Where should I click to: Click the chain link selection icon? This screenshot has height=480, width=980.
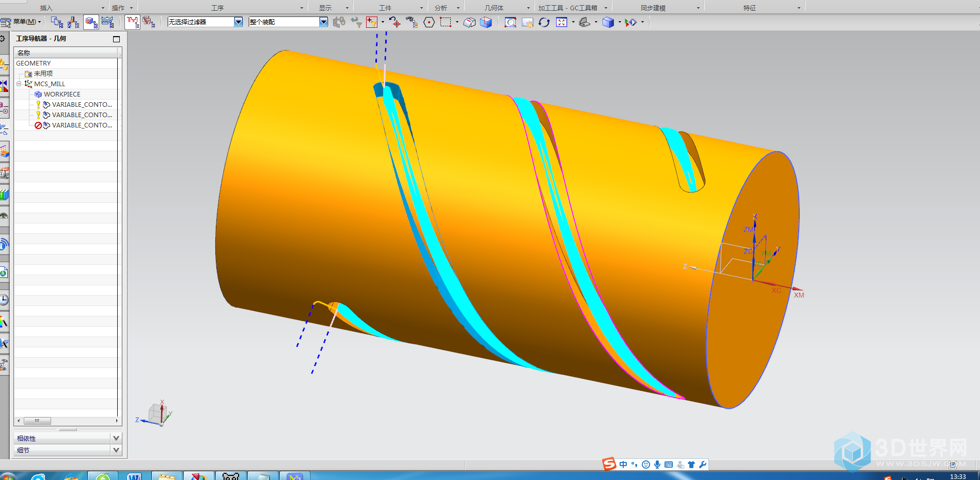coord(339,22)
